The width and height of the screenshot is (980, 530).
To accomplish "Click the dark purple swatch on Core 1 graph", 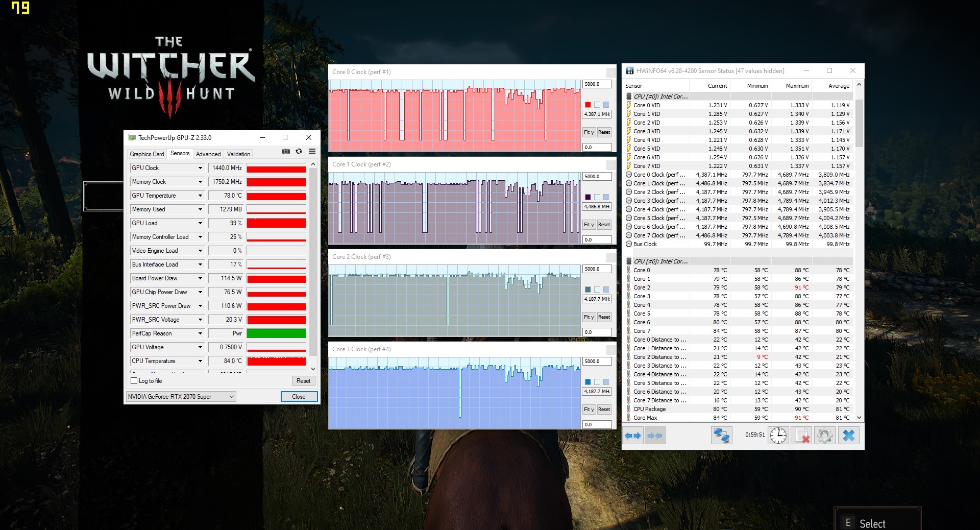I will point(588,197).
